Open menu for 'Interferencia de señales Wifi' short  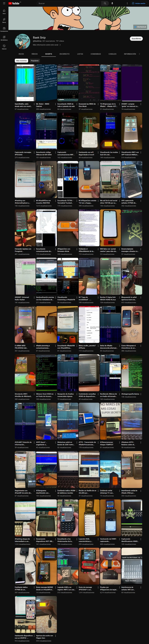[141, 587]
